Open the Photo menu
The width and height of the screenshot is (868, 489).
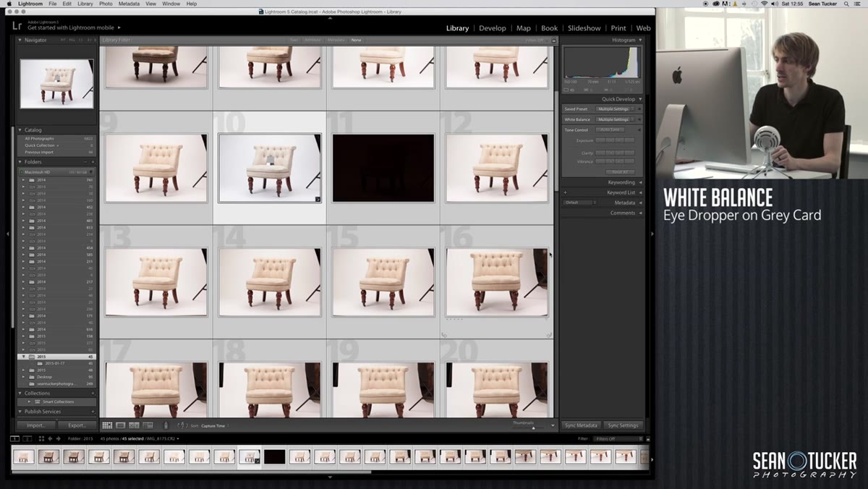[x=105, y=4]
